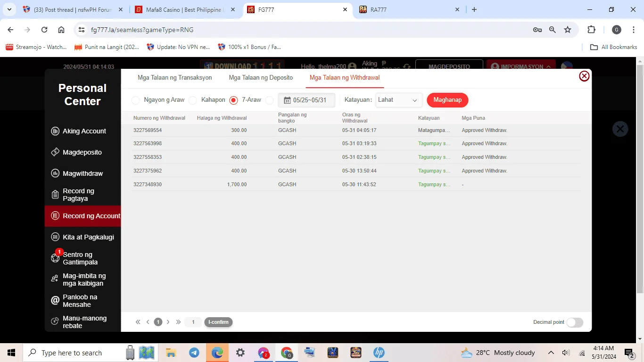Click withdrawal time 05-30 11:43:52
The width and height of the screenshot is (644, 362).
(x=359, y=184)
